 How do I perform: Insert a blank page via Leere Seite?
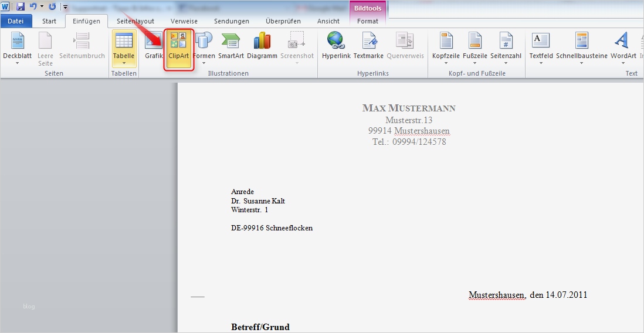pyautogui.click(x=45, y=48)
